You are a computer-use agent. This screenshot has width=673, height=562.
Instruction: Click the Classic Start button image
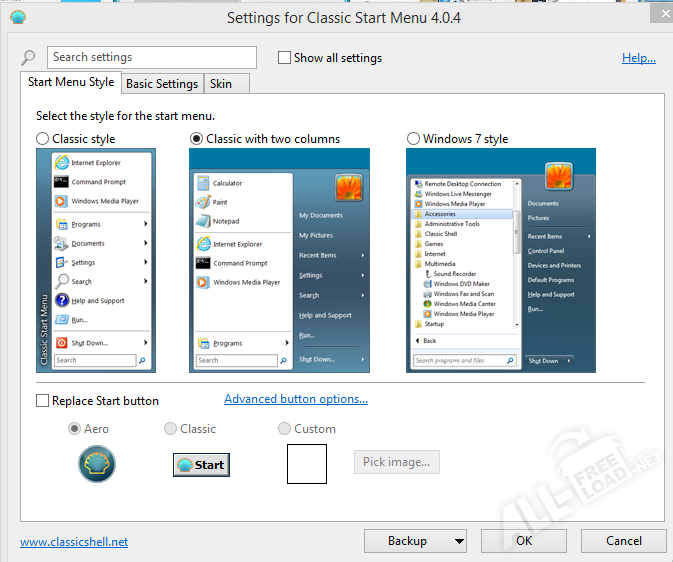point(201,464)
